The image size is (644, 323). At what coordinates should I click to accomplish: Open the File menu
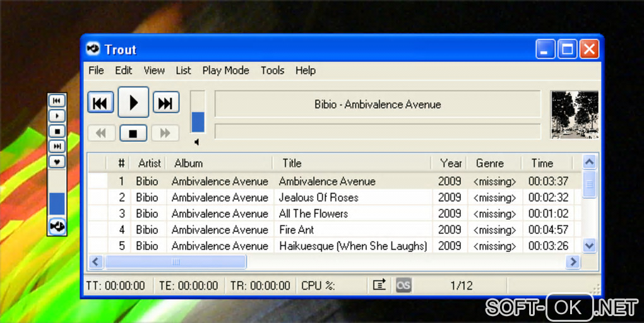tap(96, 71)
